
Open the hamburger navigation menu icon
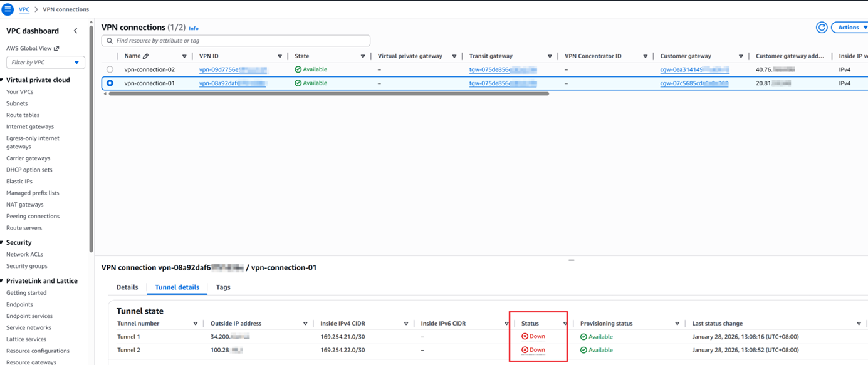[8, 9]
